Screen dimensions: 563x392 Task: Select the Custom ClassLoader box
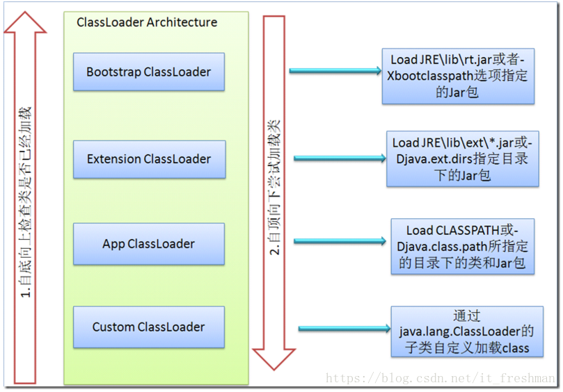[x=149, y=327]
